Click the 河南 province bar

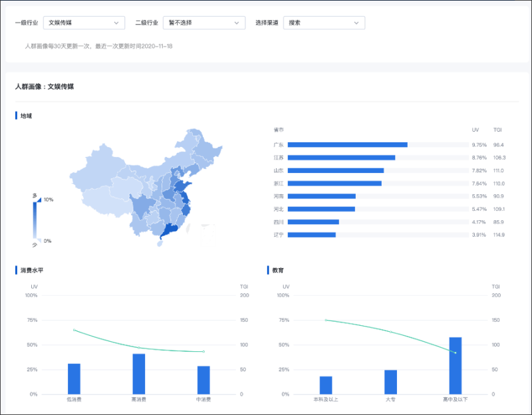coord(322,196)
